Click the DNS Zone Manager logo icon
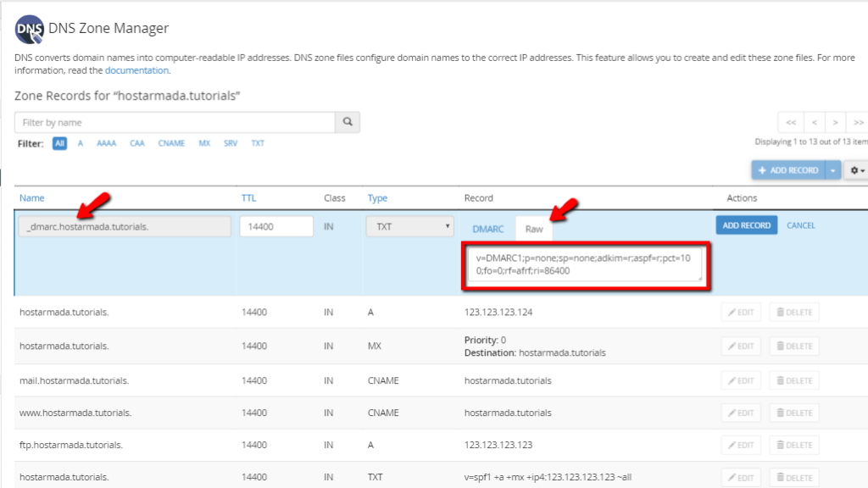Screen dimensions: 868x488 point(30,30)
